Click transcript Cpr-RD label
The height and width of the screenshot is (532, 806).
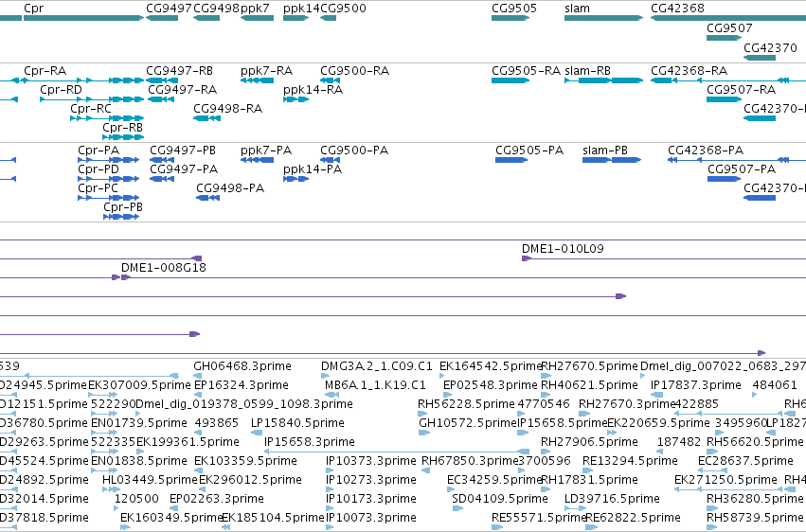click(x=62, y=90)
